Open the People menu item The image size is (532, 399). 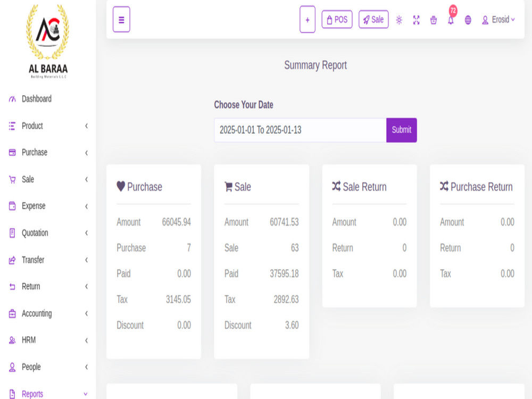[31, 367]
